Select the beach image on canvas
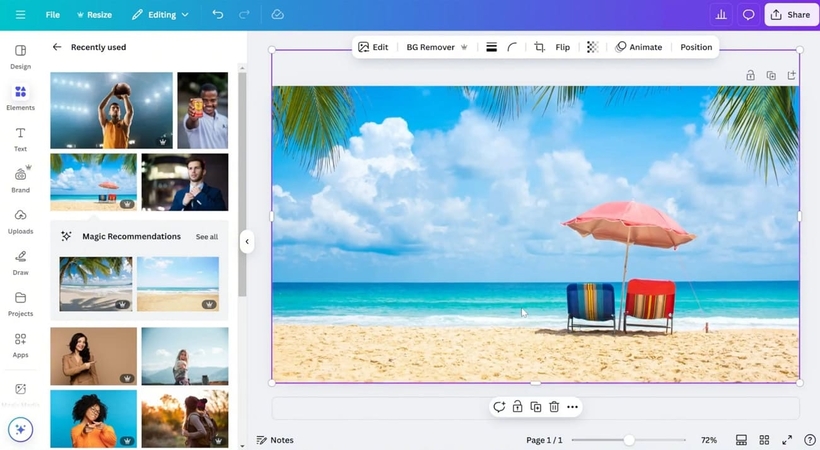 (536, 234)
